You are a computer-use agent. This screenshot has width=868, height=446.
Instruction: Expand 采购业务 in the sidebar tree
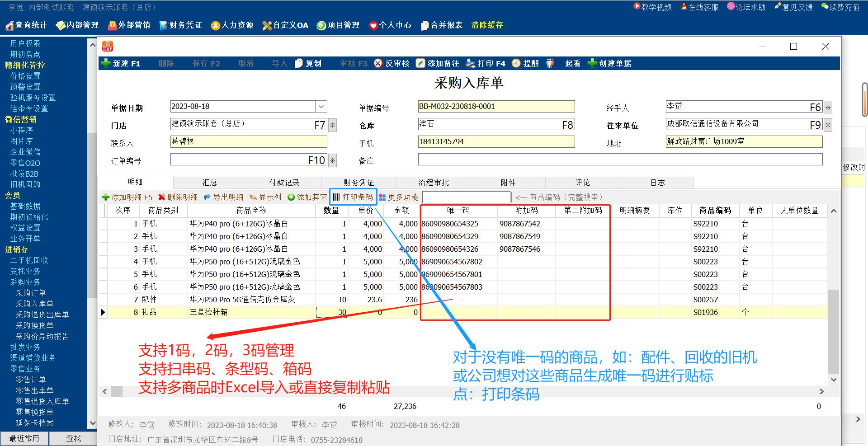click(25, 282)
